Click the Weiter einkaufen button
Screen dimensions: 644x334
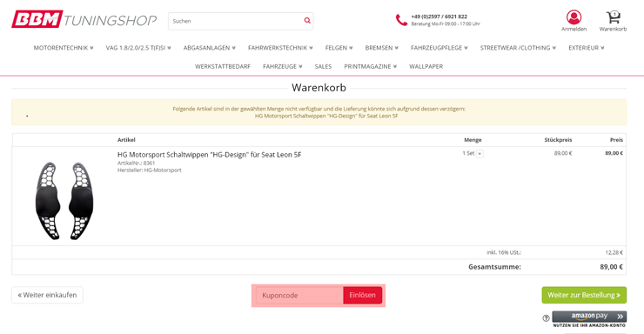47,295
